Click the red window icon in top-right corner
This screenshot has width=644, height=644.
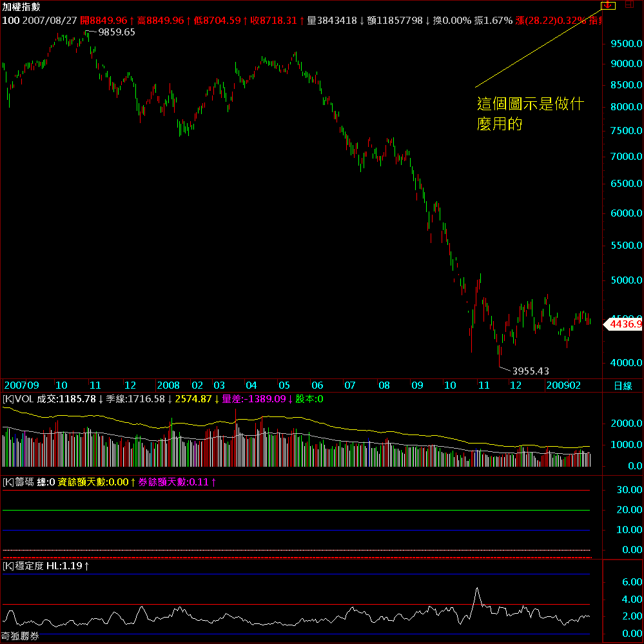click(629, 5)
